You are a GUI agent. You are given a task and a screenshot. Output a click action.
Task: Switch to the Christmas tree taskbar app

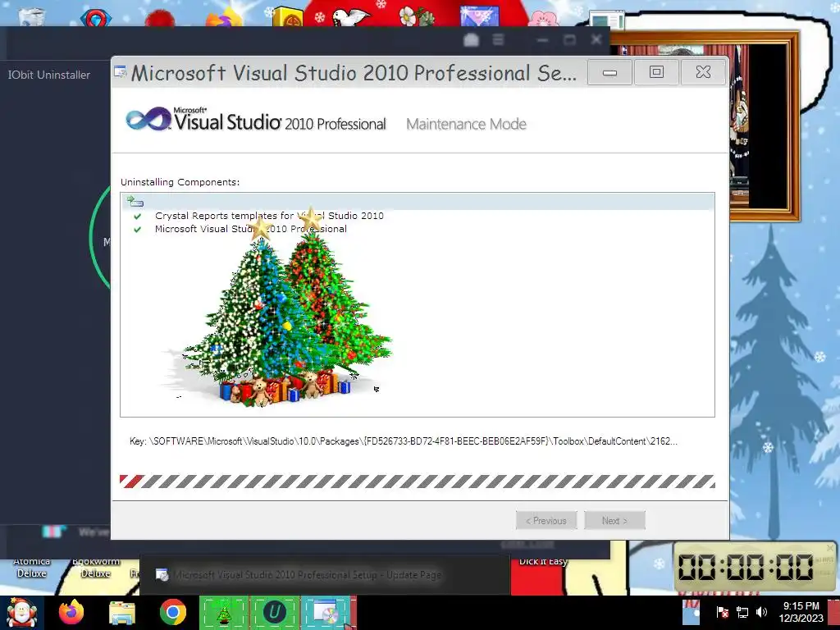point(224,613)
